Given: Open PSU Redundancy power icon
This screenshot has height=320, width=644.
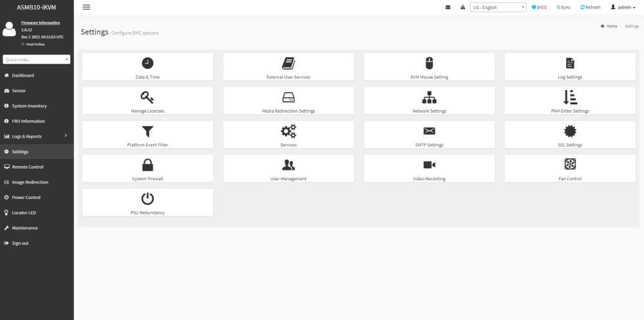Looking at the screenshot, I should 147,199.
